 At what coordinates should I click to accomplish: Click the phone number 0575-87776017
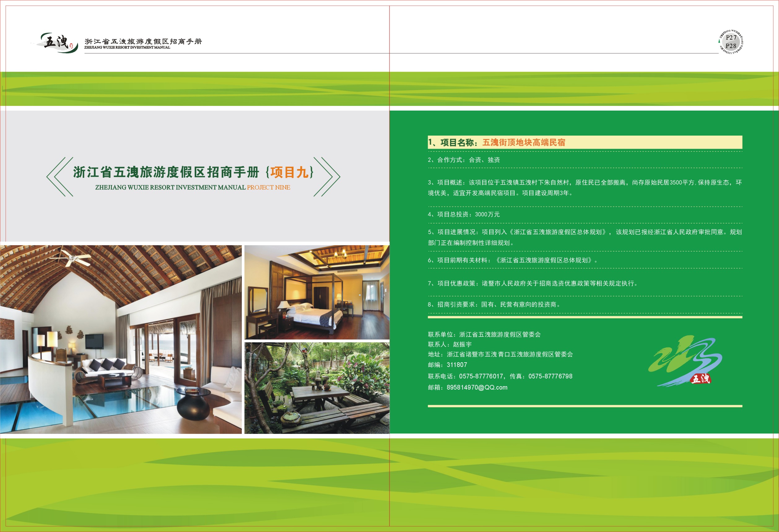pos(481,376)
